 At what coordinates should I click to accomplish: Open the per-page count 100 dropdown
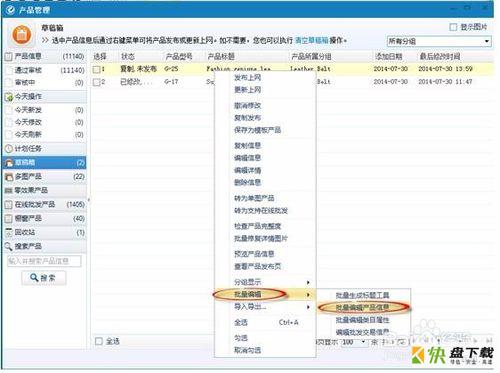pos(354,342)
